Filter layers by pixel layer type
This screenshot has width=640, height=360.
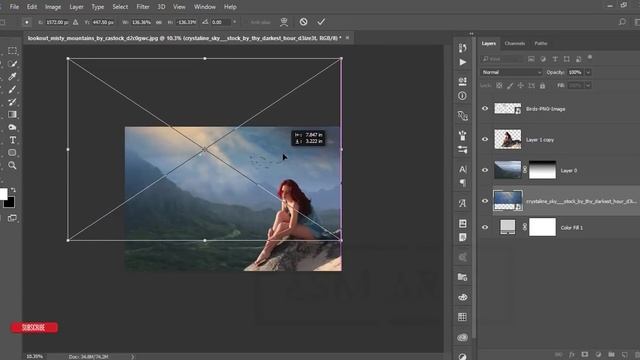[531, 59]
